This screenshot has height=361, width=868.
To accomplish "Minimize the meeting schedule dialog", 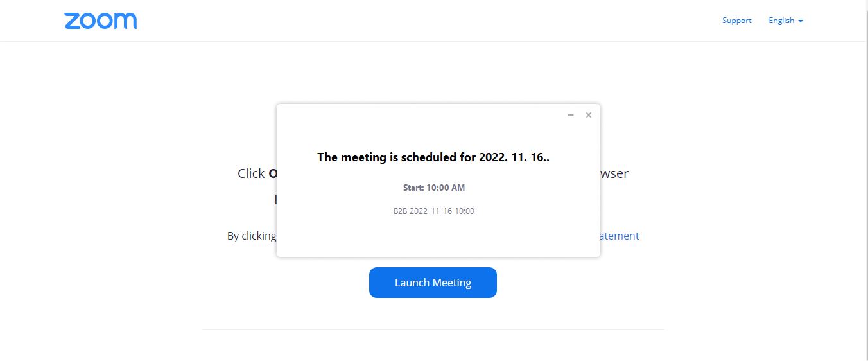I will [x=570, y=115].
